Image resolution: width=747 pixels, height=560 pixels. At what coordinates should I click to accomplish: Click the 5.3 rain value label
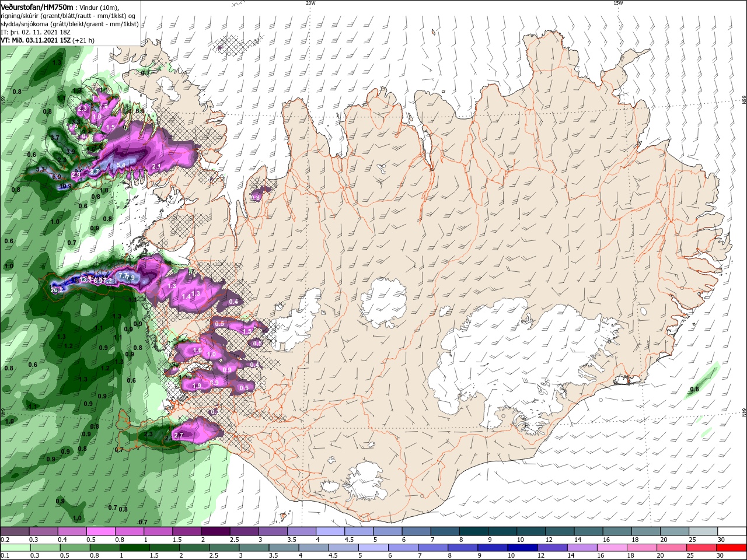pos(40,169)
